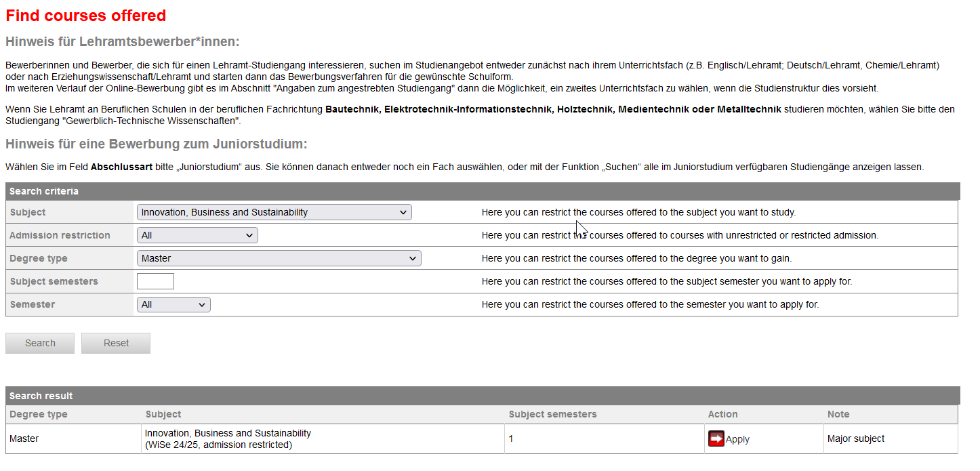Click the Reset button
Image resolution: width=980 pixels, height=471 pixels.
(115, 343)
